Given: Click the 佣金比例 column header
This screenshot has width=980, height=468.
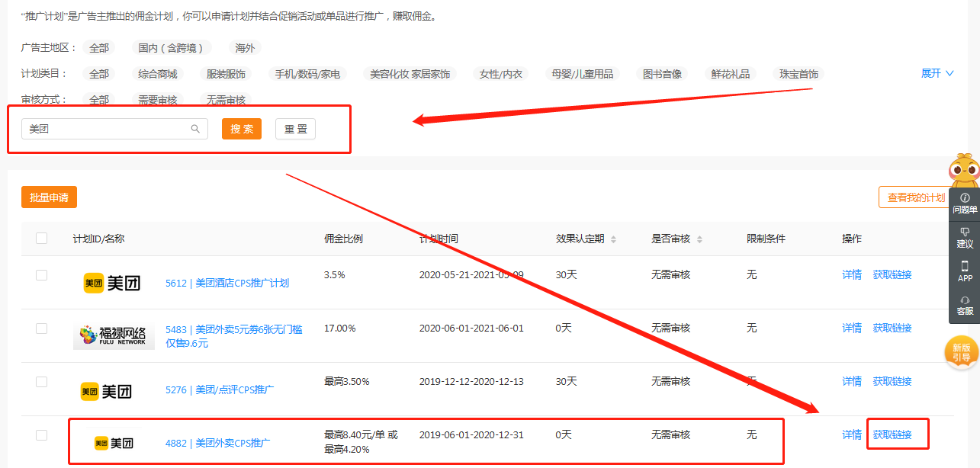Looking at the screenshot, I should (x=344, y=239).
